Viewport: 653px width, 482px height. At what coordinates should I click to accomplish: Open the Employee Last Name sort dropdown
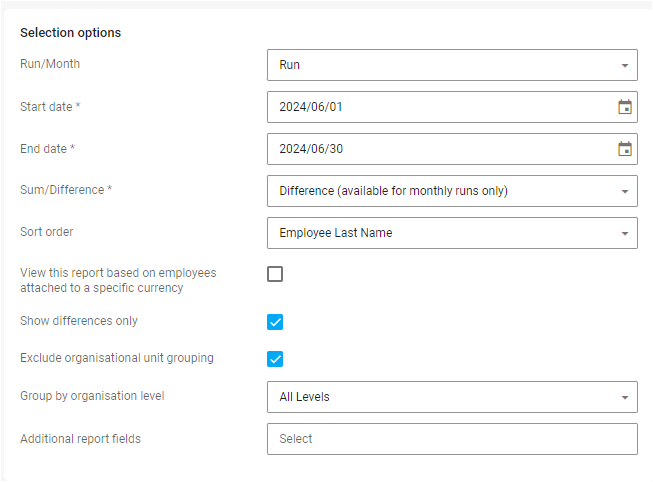point(440,233)
